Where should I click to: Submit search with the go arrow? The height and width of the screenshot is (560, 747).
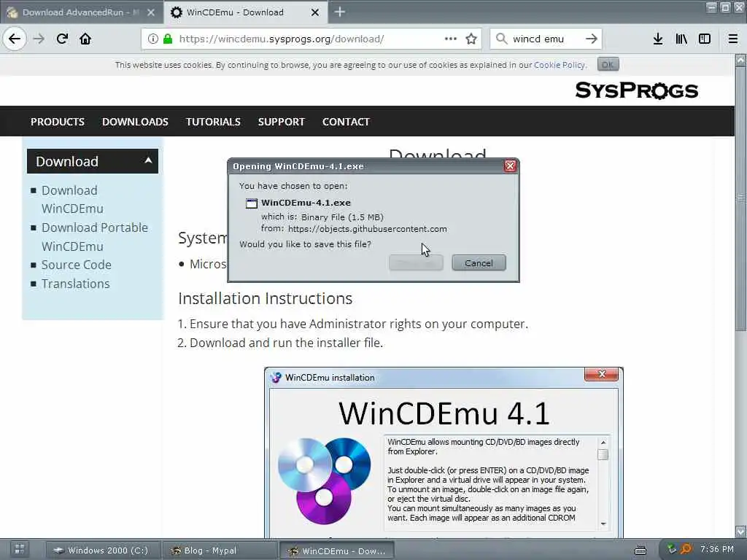coord(591,39)
